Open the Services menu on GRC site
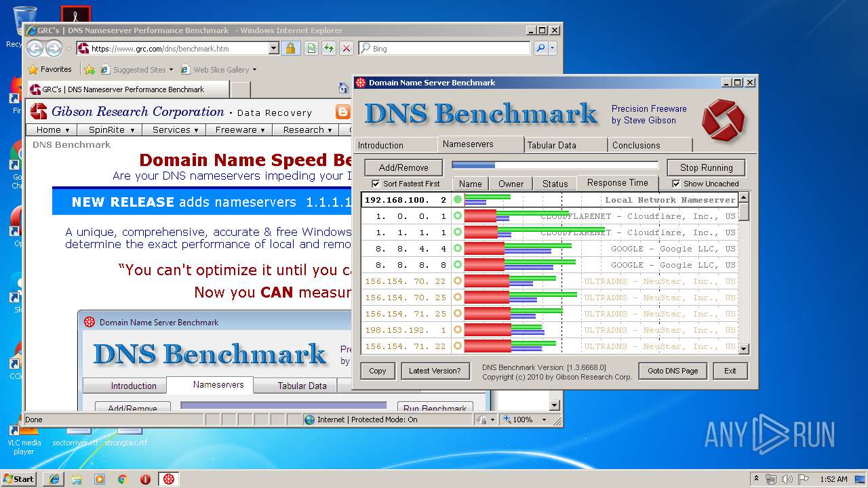This screenshot has width=868, height=488. (x=175, y=129)
